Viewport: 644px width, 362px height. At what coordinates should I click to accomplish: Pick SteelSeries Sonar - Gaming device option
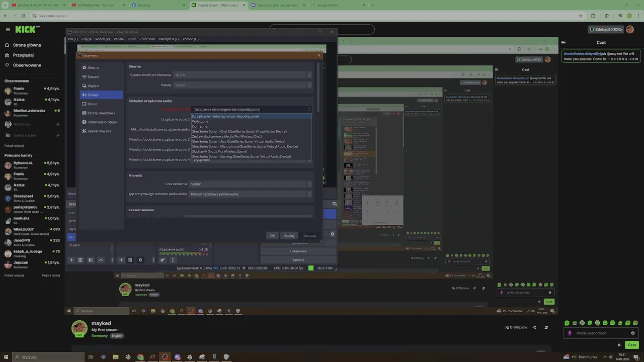[252, 156]
